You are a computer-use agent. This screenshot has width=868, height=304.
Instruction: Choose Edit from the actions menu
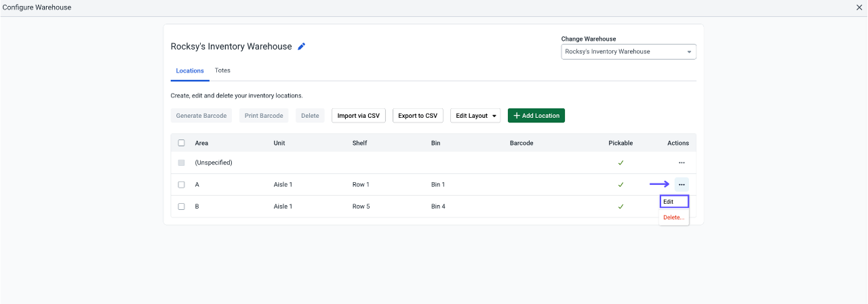pyautogui.click(x=674, y=202)
